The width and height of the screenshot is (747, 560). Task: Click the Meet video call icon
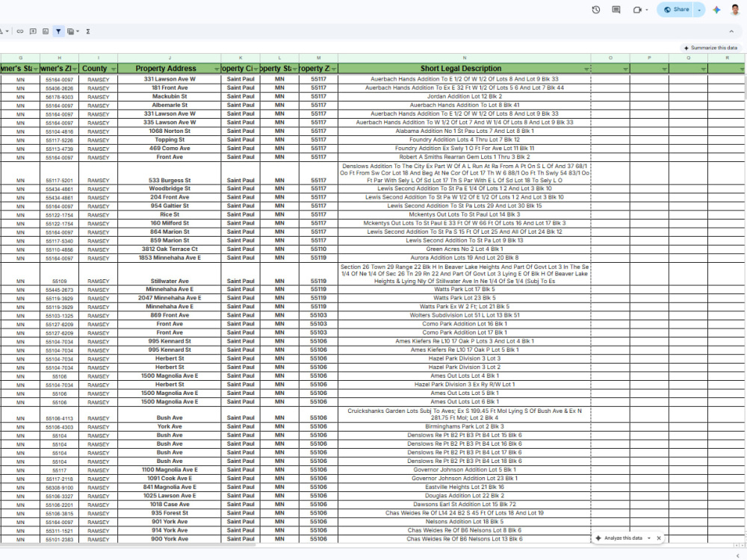(x=637, y=10)
